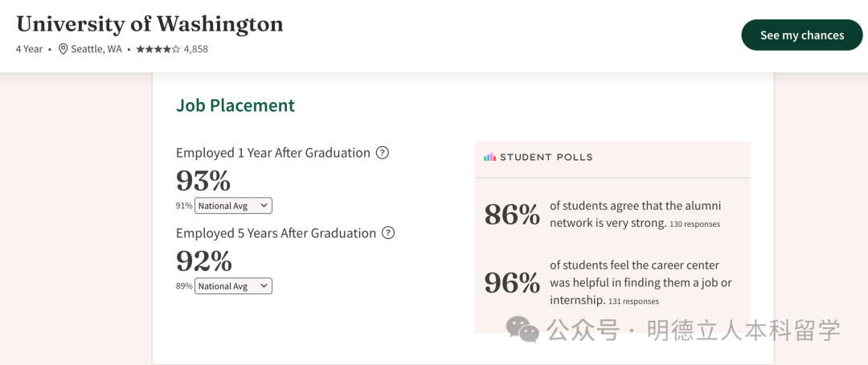Click the 4 Year school type label

(29, 49)
